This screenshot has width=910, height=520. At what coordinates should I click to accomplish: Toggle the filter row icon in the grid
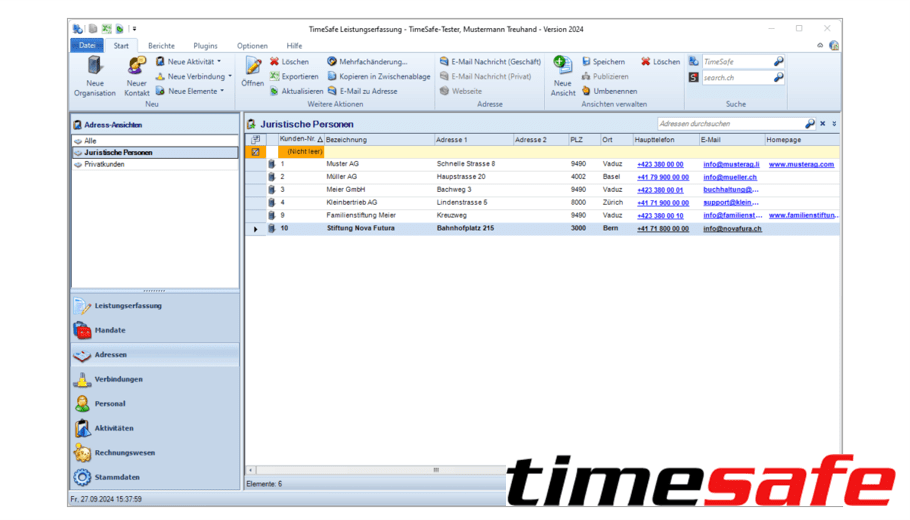coord(255,152)
